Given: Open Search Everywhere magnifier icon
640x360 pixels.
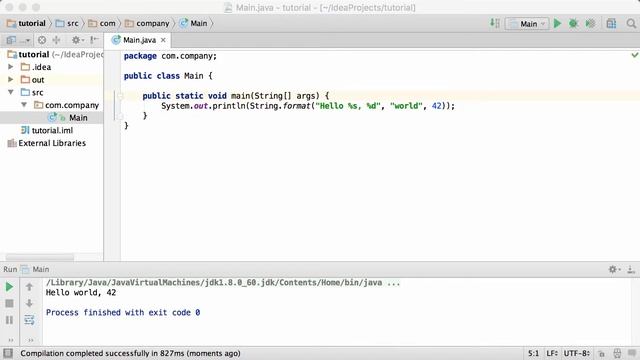Looking at the screenshot, I should [631, 24].
